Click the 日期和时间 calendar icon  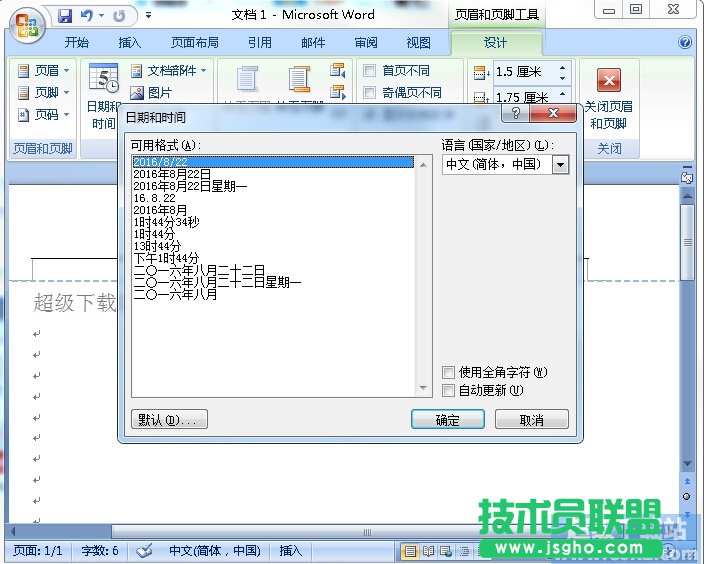point(103,78)
